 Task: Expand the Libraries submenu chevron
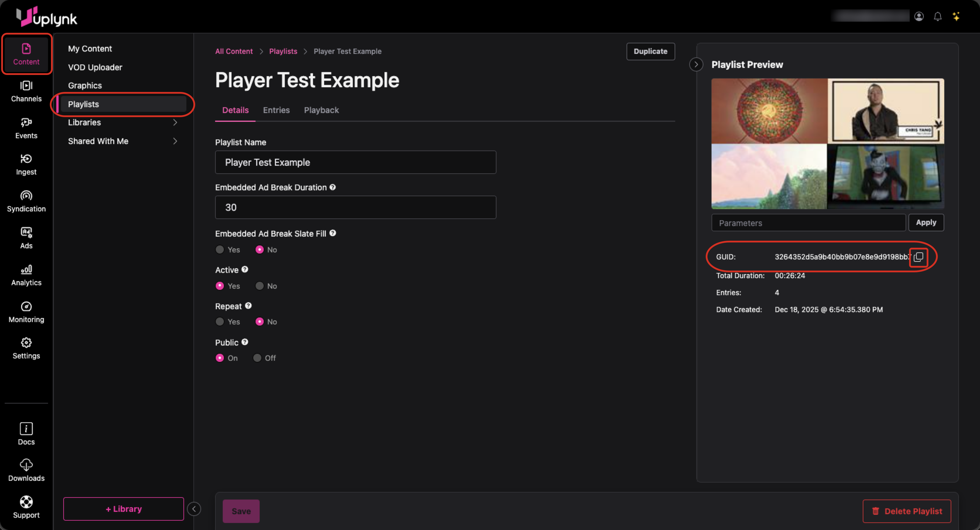point(175,122)
